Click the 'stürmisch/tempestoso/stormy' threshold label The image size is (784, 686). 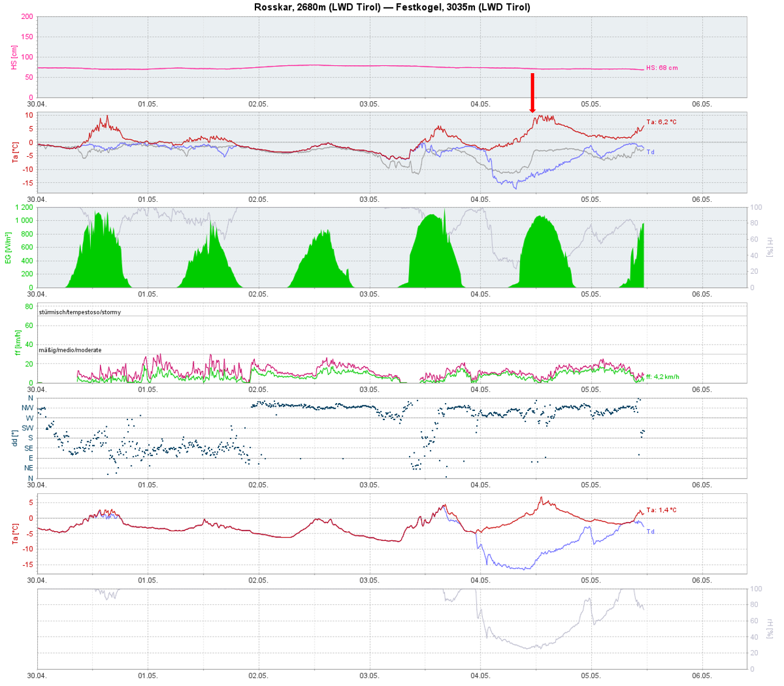click(80, 312)
